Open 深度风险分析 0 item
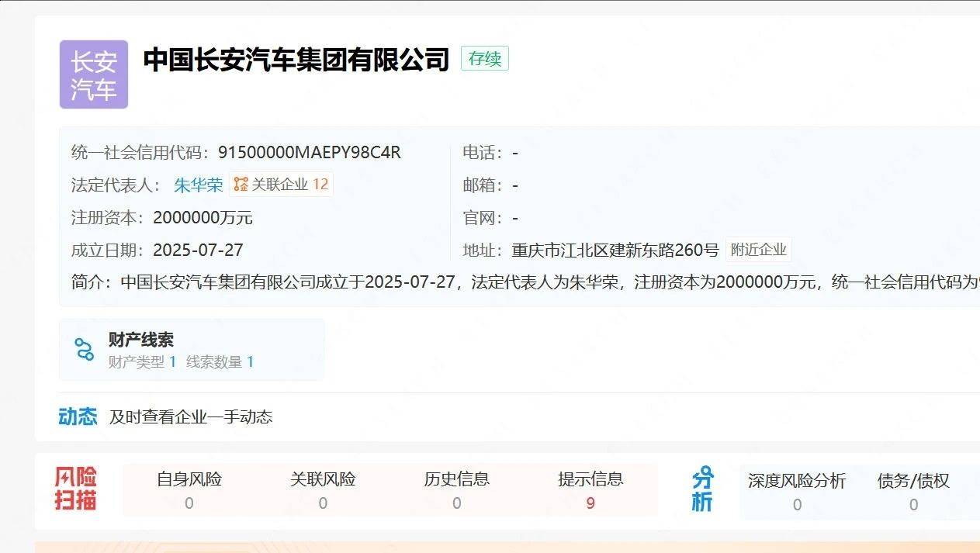Image resolution: width=980 pixels, height=553 pixels. [x=797, y=492]
